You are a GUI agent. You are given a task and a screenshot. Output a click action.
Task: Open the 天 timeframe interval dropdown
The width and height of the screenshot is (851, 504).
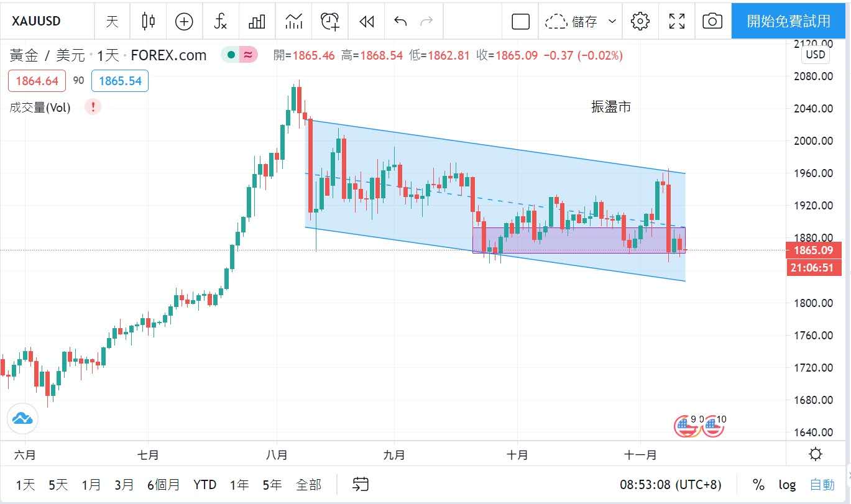coord(112,22)
